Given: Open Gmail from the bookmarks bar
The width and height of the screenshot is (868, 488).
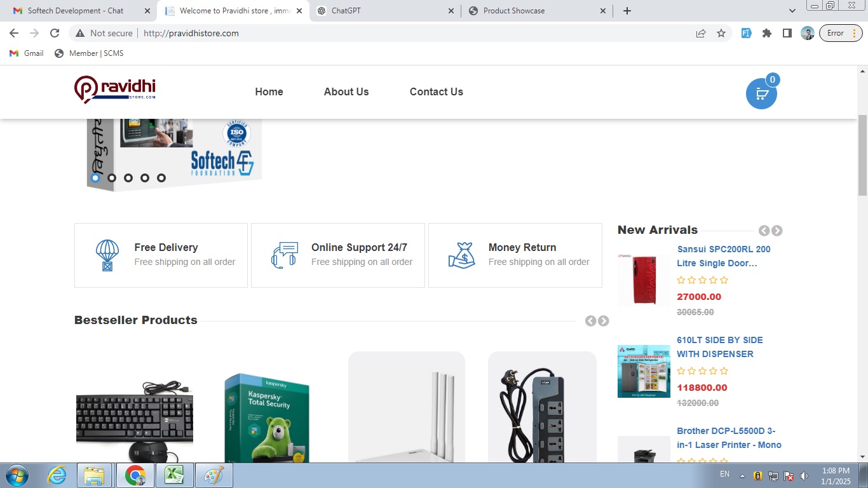Looking at the screenshot, I should click(x=25, y=53).
